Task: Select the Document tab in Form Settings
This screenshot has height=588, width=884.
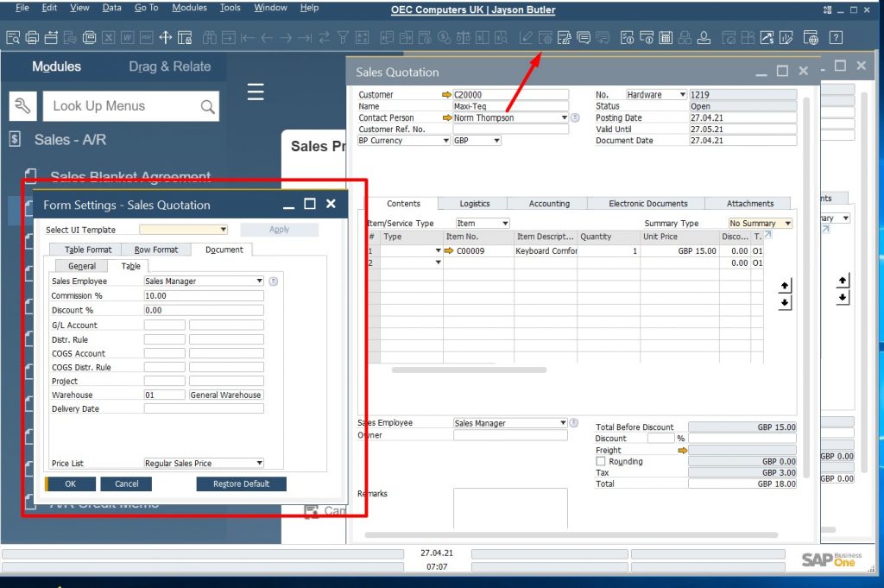Action: (x=224, y=249)
